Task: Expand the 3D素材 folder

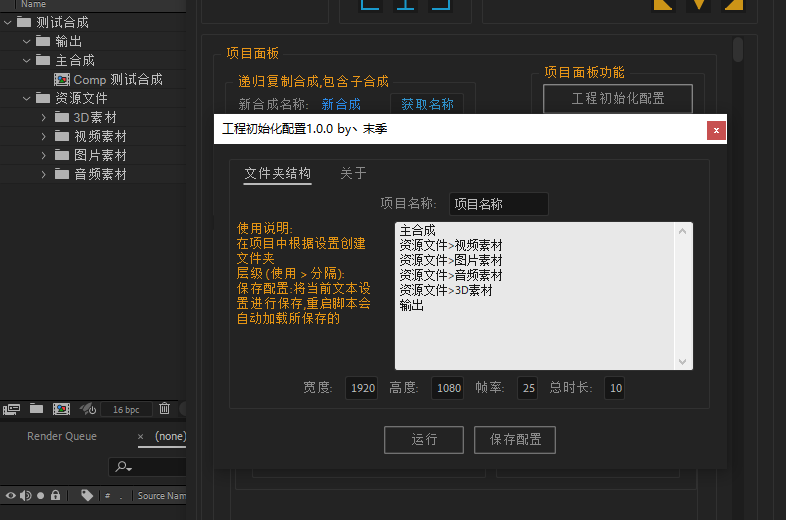Action: 44,117
